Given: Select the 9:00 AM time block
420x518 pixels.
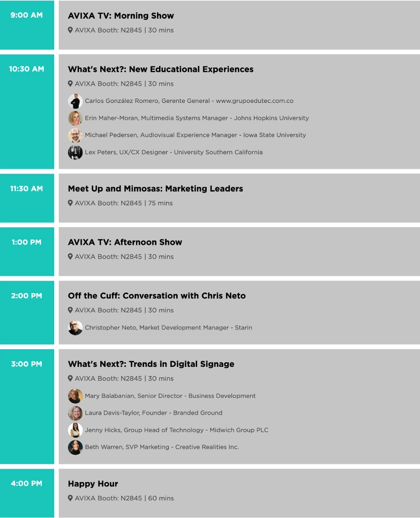Looking at the screenshot, I should [x=27, y=25].
